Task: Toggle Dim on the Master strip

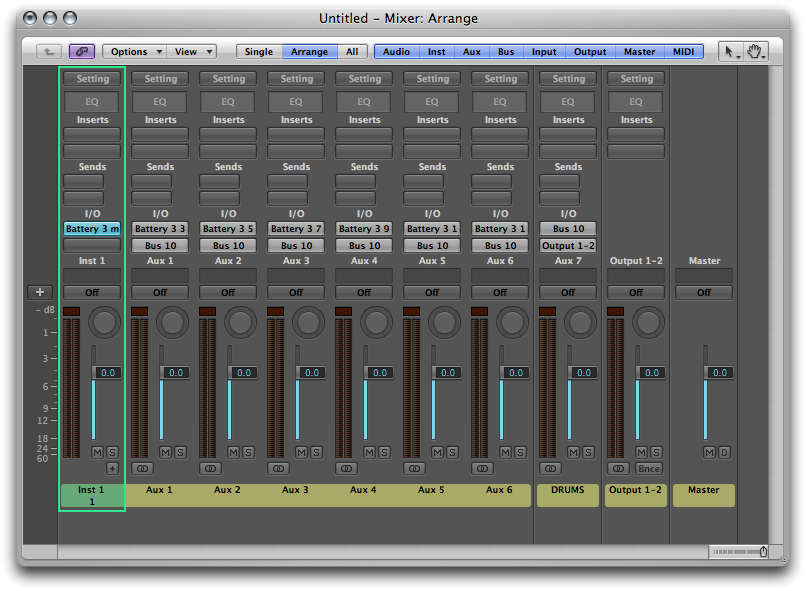Action: pyautogui.click(x=724, y=452)
